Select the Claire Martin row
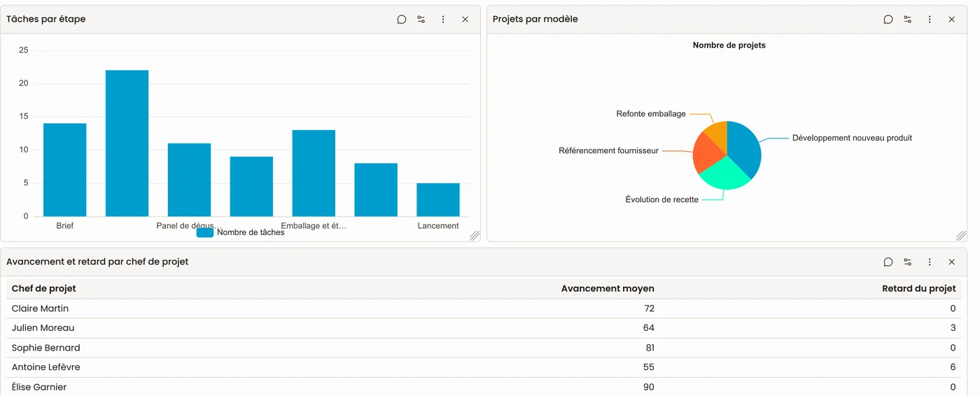The height and width of the screenshot is (396, 980). point(484,309)
